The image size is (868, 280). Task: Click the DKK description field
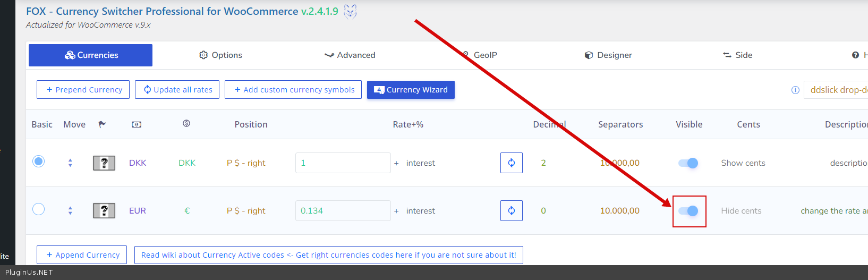pyautogui.click(x=848, y=163)
